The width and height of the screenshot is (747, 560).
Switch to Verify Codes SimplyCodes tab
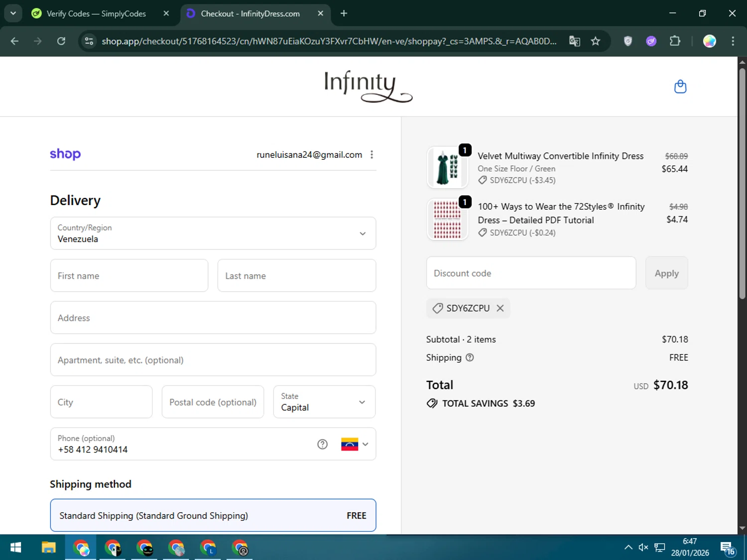click(x=96, y=13)
